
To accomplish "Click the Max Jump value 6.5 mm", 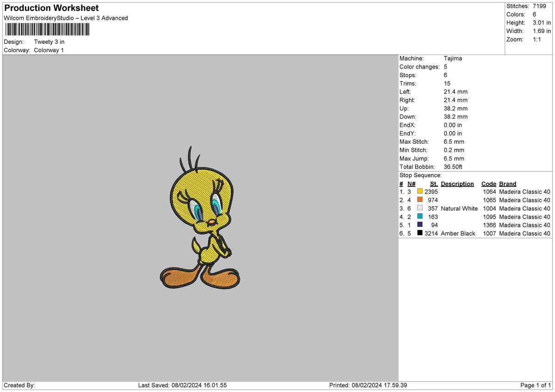I will (x=454, y=158).
